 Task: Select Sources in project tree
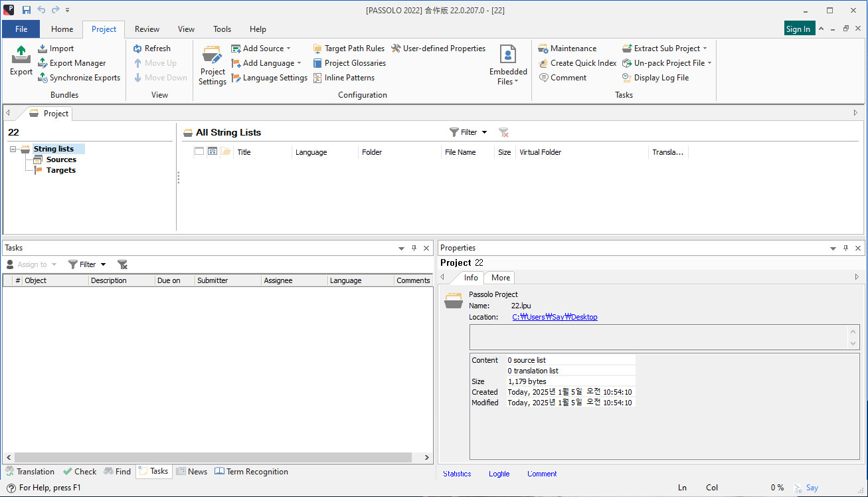tap(61, 159)
